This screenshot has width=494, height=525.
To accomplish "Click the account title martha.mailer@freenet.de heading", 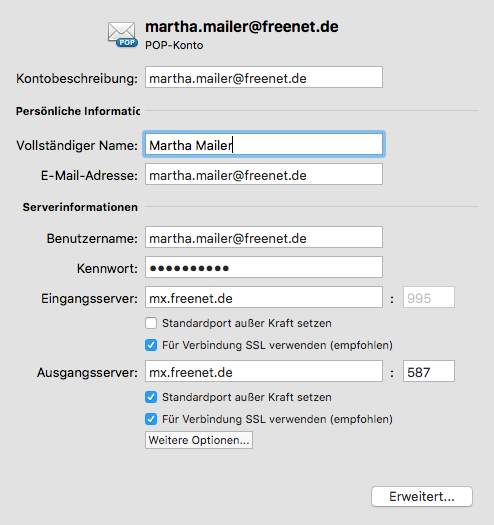I will (241, 27).
